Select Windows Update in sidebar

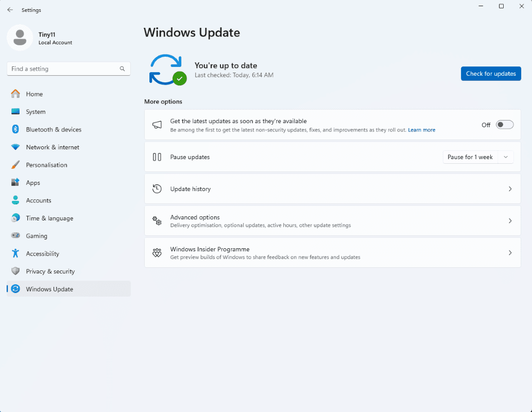[x=68, y=289]
